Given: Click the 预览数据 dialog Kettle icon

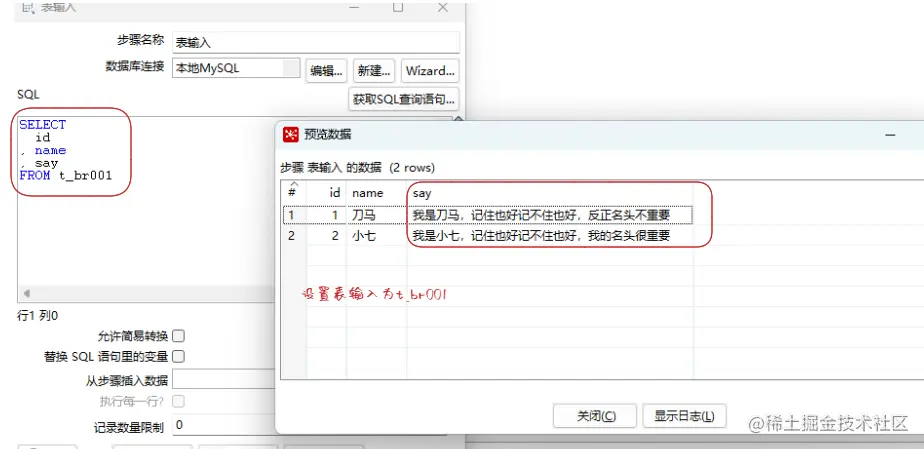Looking at the screenshot, I should [x=291, y=134].
